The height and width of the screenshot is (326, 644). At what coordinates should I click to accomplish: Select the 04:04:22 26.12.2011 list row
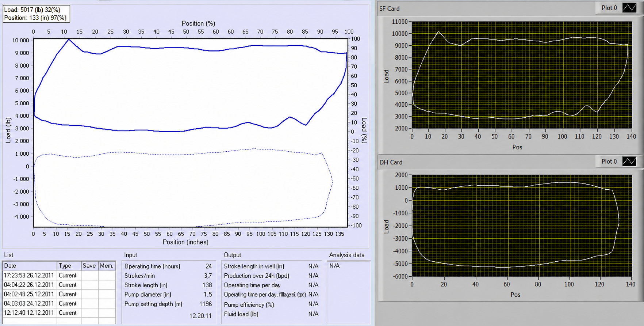click(x=59, y=285)
